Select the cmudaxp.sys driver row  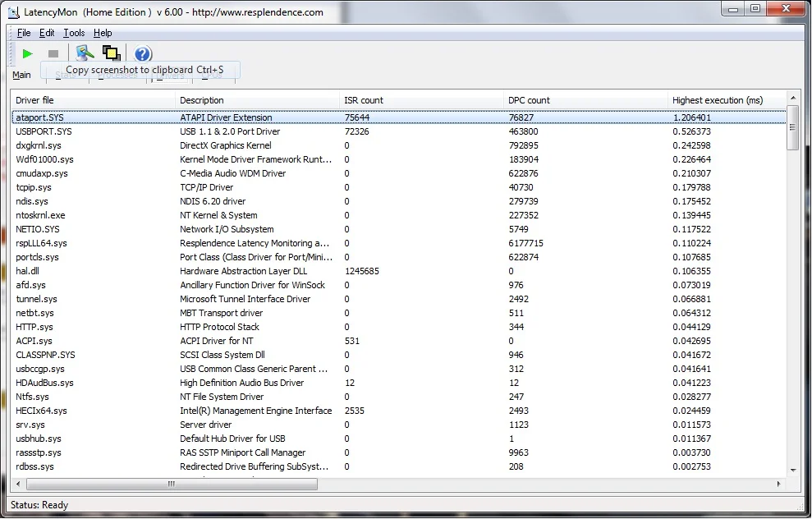399,173
